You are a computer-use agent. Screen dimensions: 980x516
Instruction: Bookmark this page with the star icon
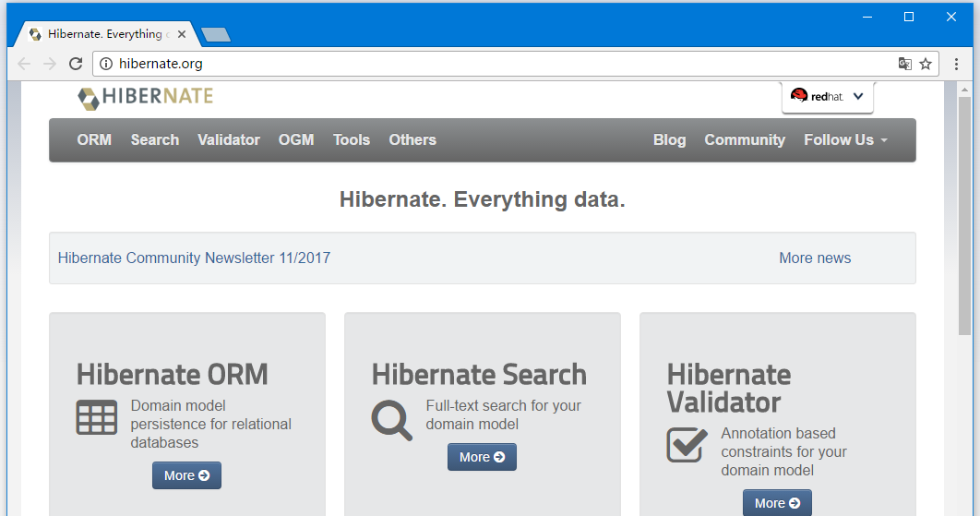pos(926,64)
